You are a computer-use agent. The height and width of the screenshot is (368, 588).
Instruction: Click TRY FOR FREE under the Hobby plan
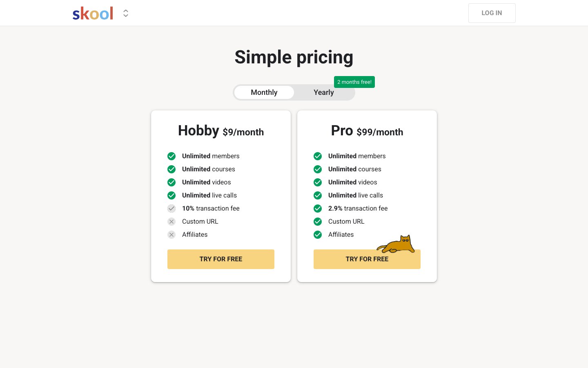coord(221,259)
